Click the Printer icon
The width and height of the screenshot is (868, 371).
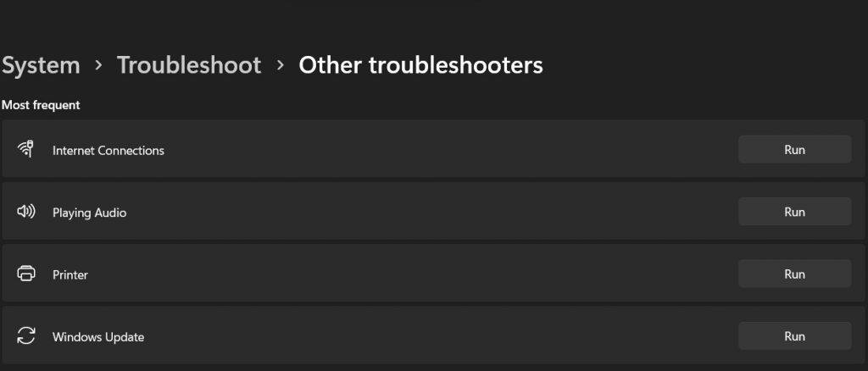click(x=26, y=274)
